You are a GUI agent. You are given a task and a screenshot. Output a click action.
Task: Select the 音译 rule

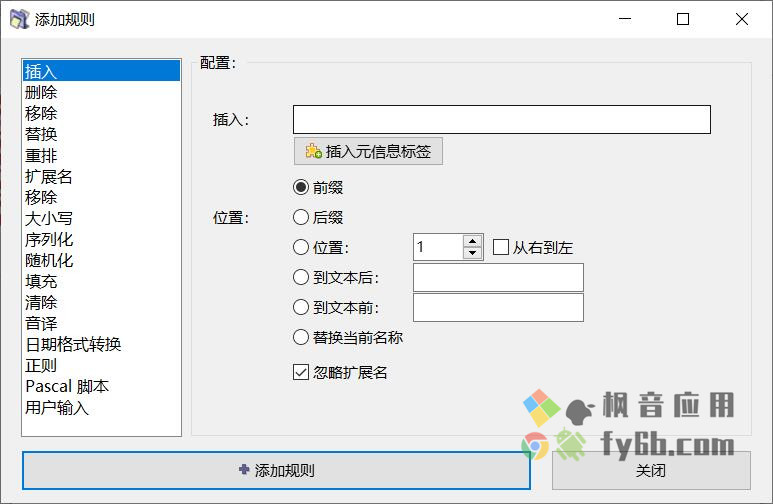(101, 324)
